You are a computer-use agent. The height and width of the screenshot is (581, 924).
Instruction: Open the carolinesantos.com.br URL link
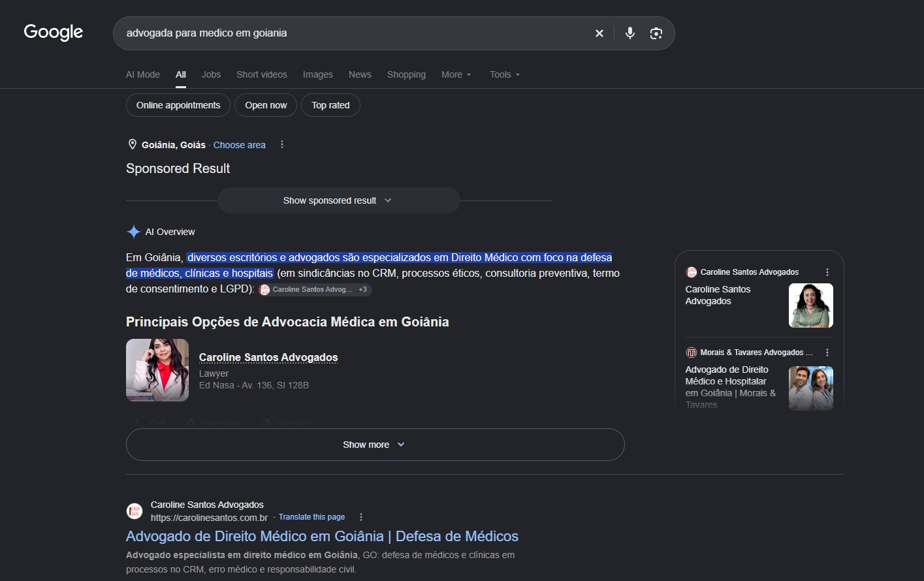(x=209, y=518)
